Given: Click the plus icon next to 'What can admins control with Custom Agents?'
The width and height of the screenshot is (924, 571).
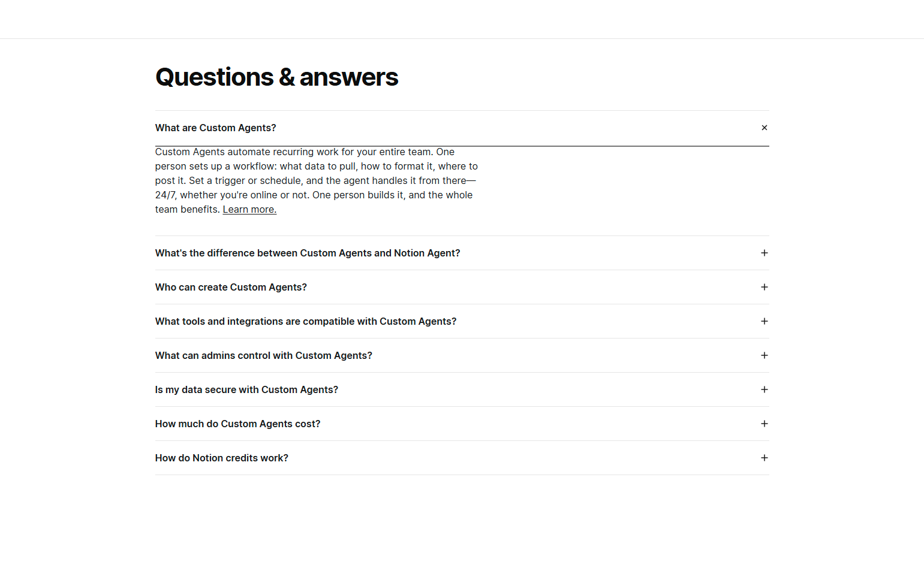Looking at the screenshot, I should coord(765,355).
